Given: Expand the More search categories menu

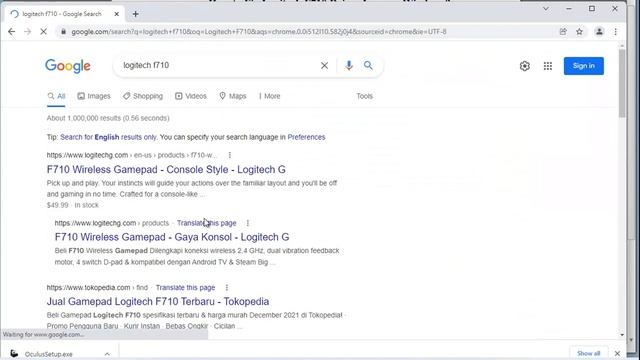Looking at the screenshot, I should (x=269, y=96).
